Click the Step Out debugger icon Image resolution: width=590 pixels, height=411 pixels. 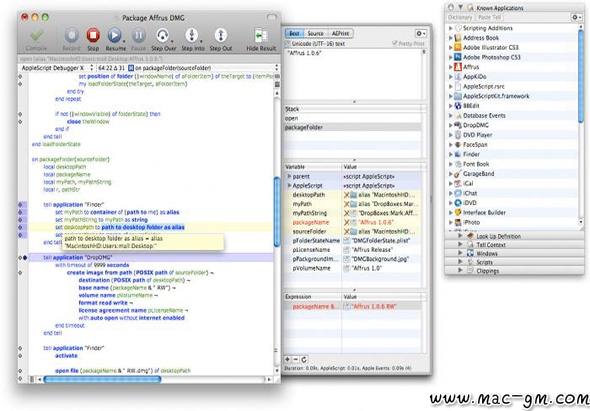click(x=220, y=35)
